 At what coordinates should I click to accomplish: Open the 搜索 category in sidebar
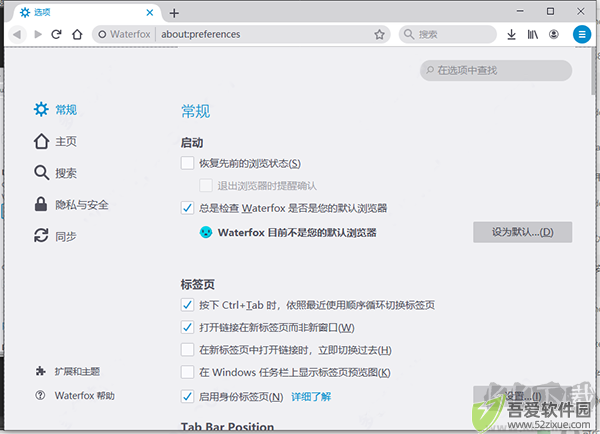pyautogui.click(x=55, y=173)
